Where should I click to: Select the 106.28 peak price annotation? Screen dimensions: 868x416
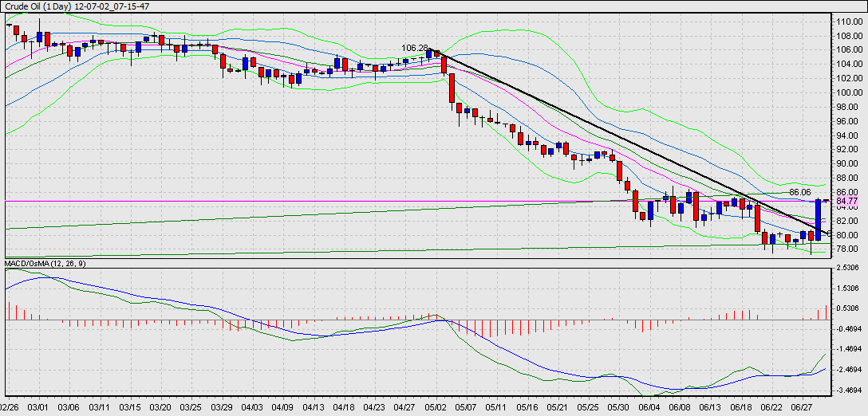tap(414, 48)
